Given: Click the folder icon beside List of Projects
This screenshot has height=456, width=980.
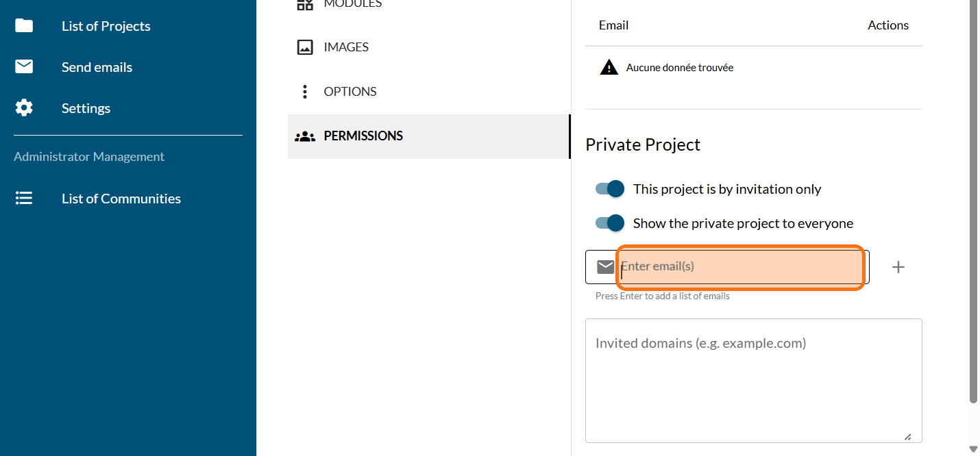Looking at the screenshot, I should click(24, 26).
